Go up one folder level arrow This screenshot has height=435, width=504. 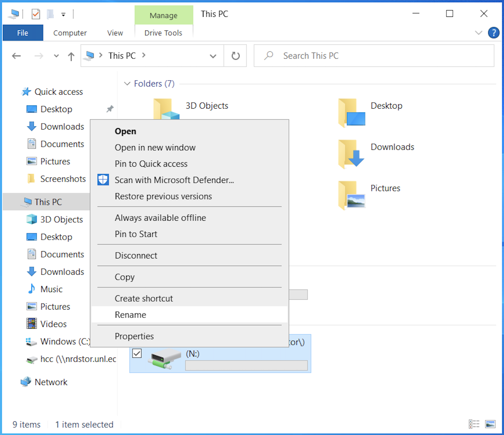[x=71, y=56]
